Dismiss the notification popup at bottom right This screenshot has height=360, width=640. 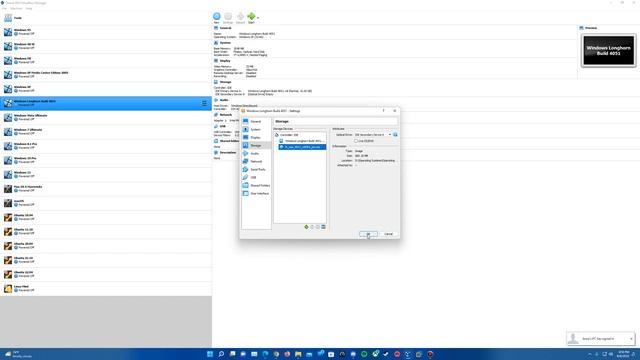631,338
